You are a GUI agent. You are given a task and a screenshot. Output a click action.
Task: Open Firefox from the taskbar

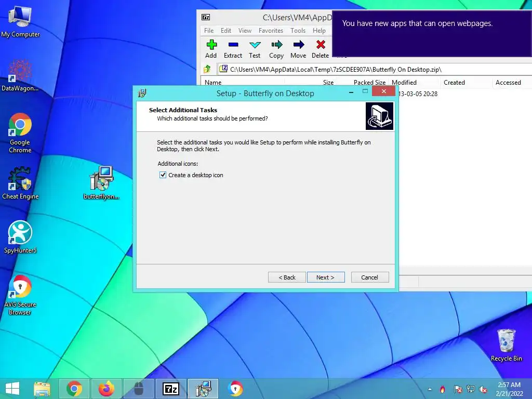click(x=106, y=389)
